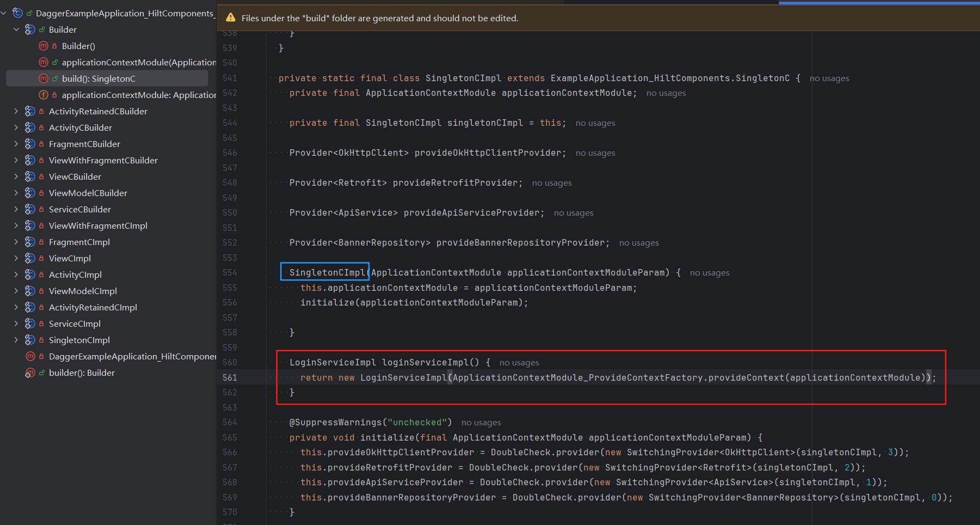This screenshot has width=980, height=525.
Task: Click the method icon beside builder(): Builder
Action: click(30, 373)
